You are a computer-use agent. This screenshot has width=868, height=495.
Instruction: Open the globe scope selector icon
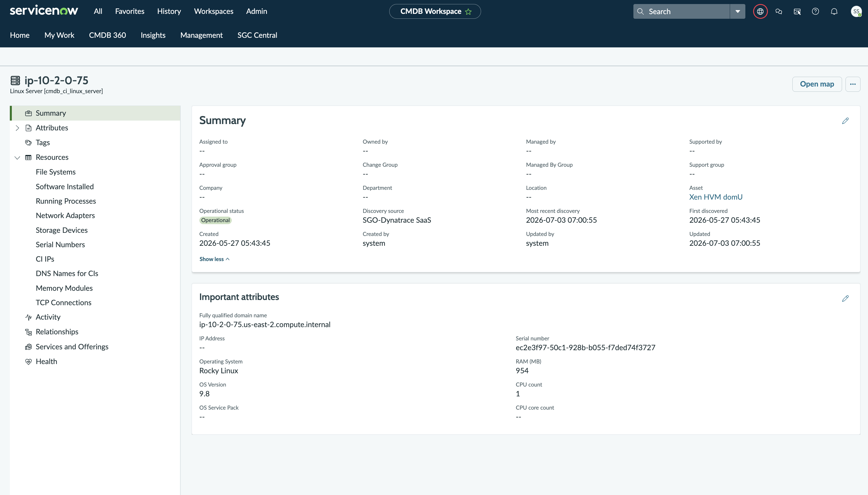tap(760, 12)
